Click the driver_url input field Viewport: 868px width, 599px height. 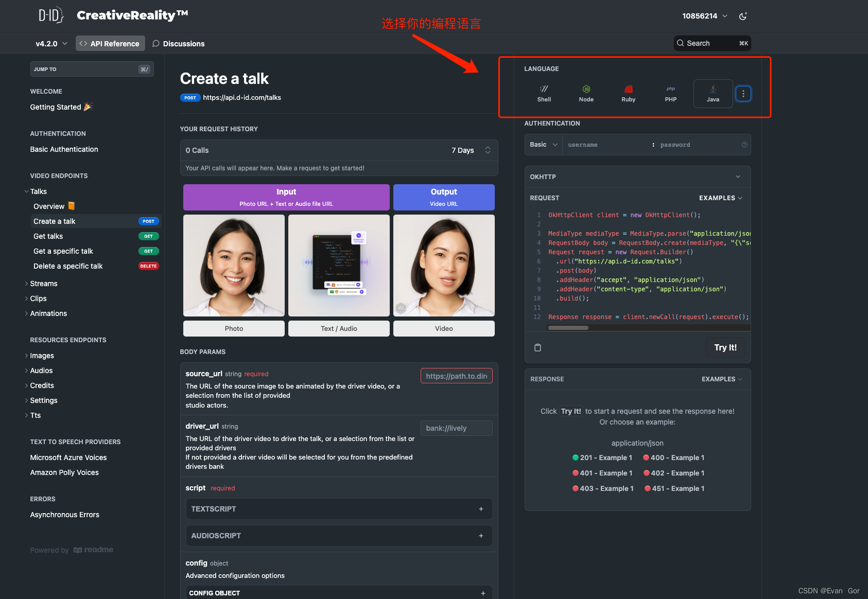[x=456, y=428]
